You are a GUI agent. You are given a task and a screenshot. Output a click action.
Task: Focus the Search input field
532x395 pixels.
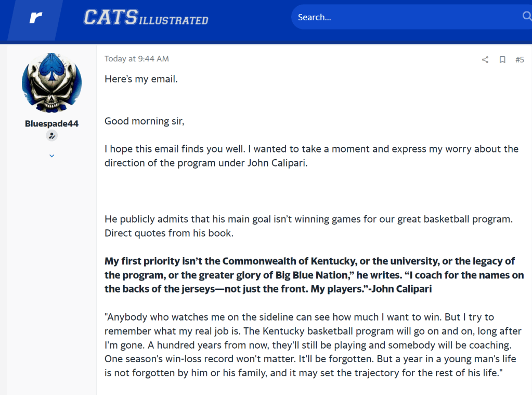click(406, 17)
